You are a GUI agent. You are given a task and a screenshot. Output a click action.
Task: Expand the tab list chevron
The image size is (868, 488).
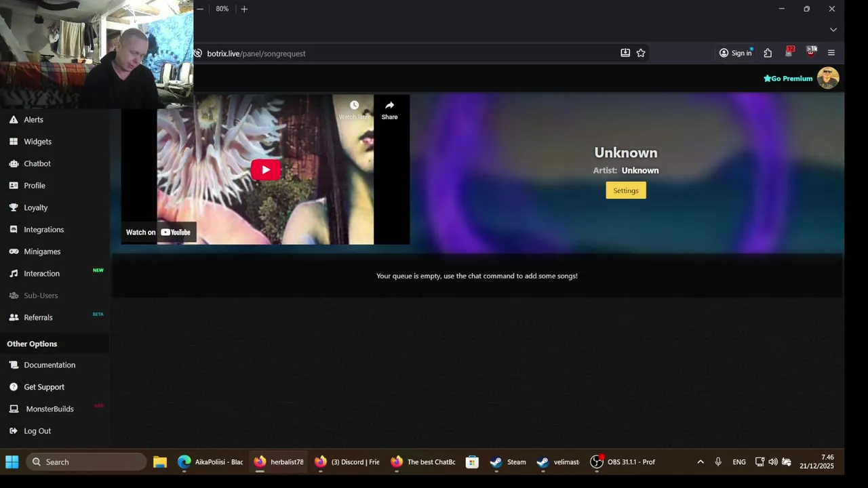click(x=833, y=29)
